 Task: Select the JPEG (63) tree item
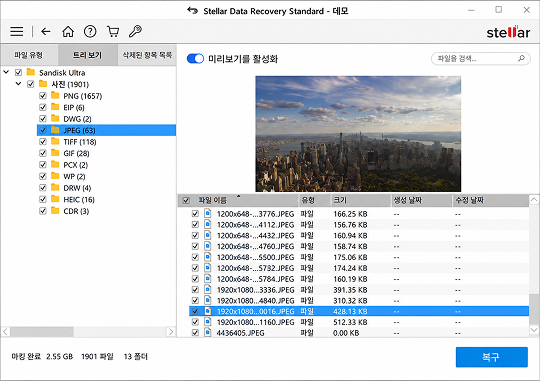(x=106, y=130)
